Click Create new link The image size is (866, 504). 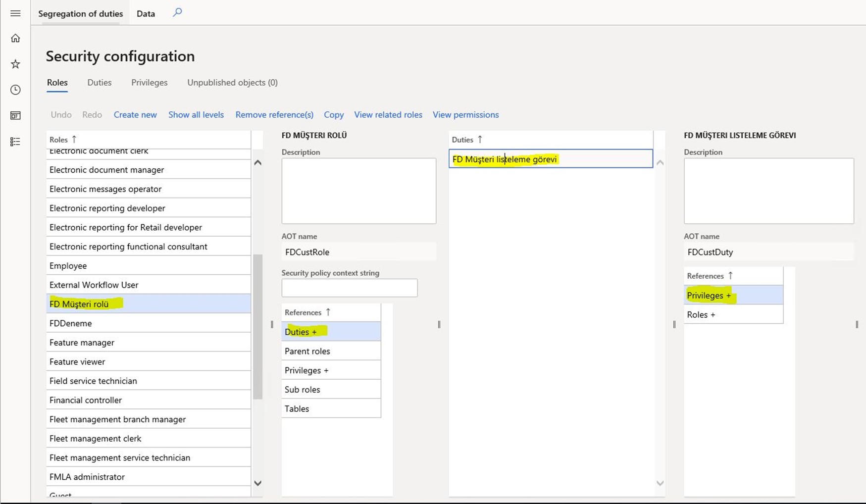135,114
